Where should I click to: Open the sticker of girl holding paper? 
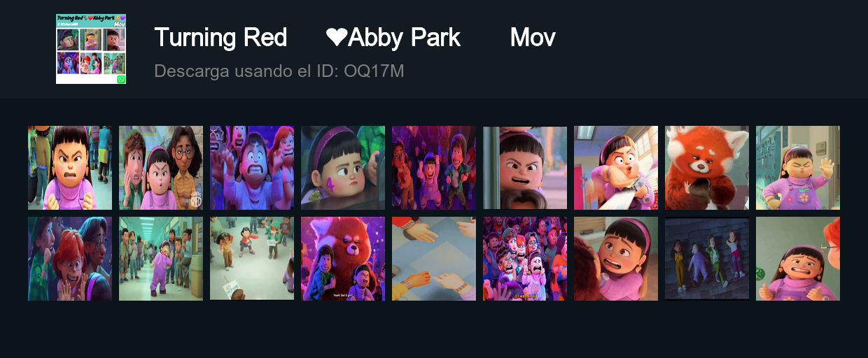point(616,168)
